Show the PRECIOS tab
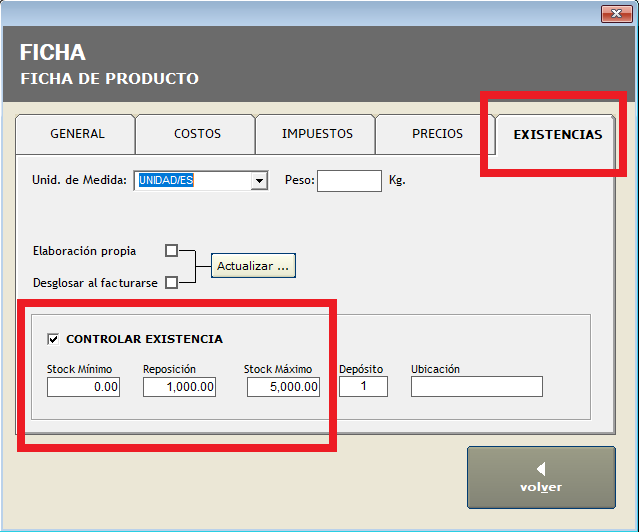 coord(437,134)
